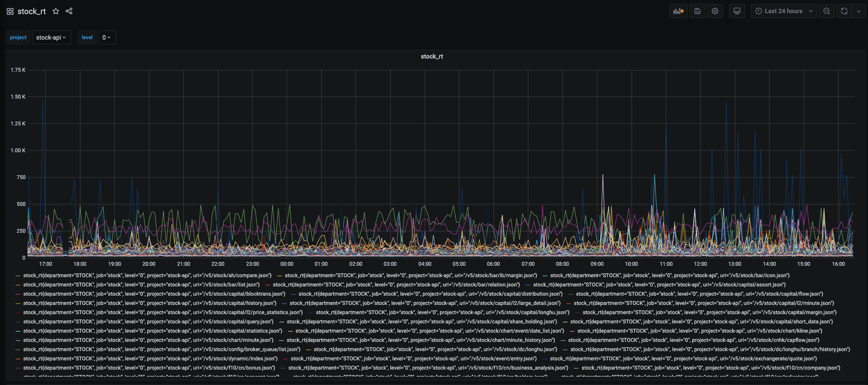Toggle ah/compare.json legend series
This screenshot has height=385, width=868.
coord(147,275)
